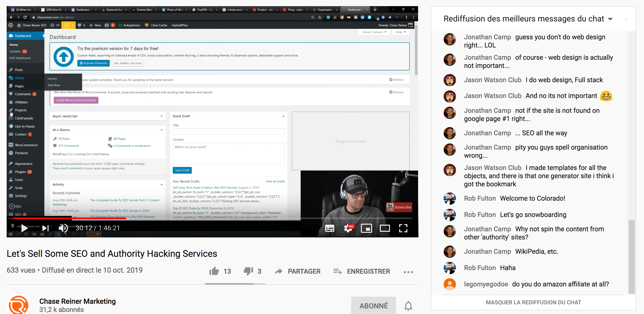Click New in WordPress admin bar
The width and height of the screenshot is (644, 314).
click(x=95, y=25)
